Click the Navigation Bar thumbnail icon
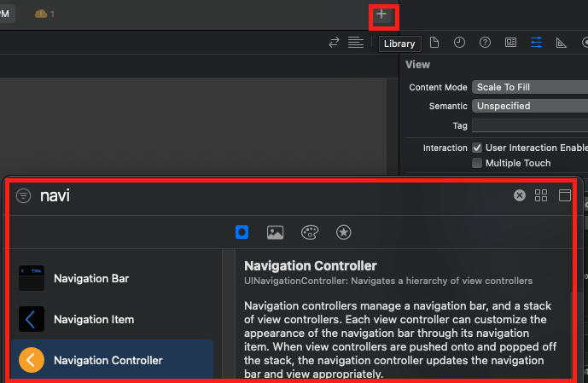This screenshot has width=588, height=383. [x=32, y=278]
